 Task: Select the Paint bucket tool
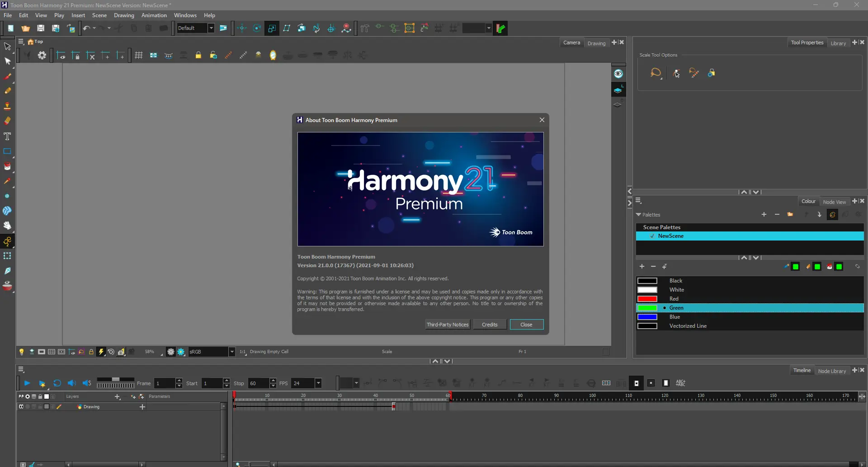[7, 166]
